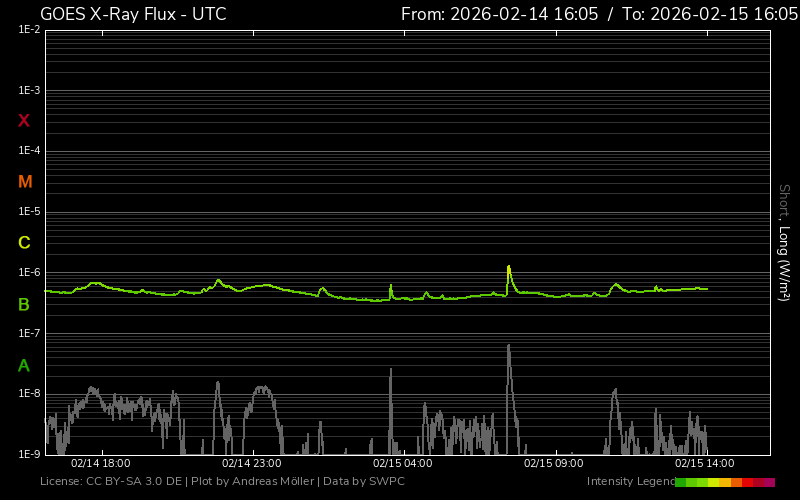Click the 02/15 14:00 time axis label
Viewport: 800px width, 500px height.
(x=704, y=463)
